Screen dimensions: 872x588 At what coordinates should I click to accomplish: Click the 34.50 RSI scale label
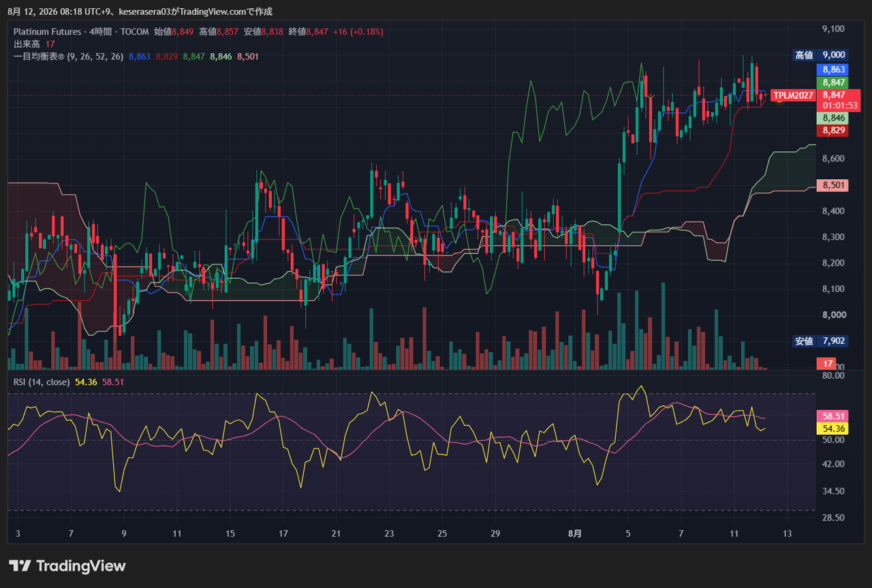click(834, 491)
